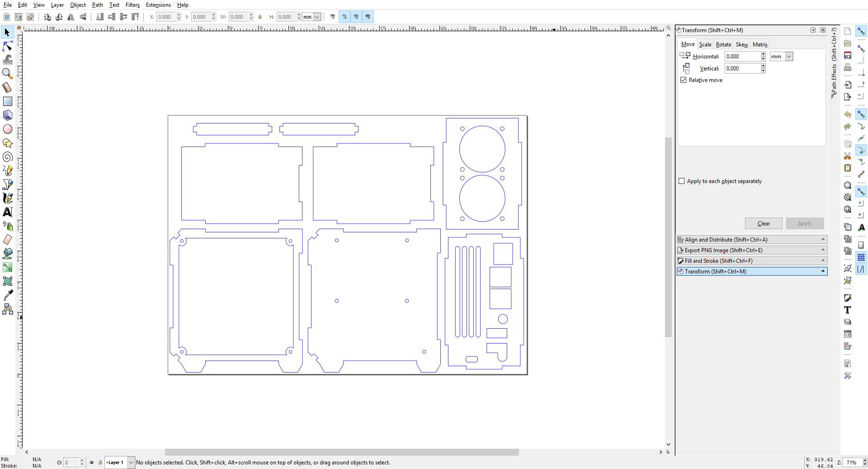Viewport: 868px width, 469px height.
Task: Switch to the Rotate tab
Action: [723, 44]
